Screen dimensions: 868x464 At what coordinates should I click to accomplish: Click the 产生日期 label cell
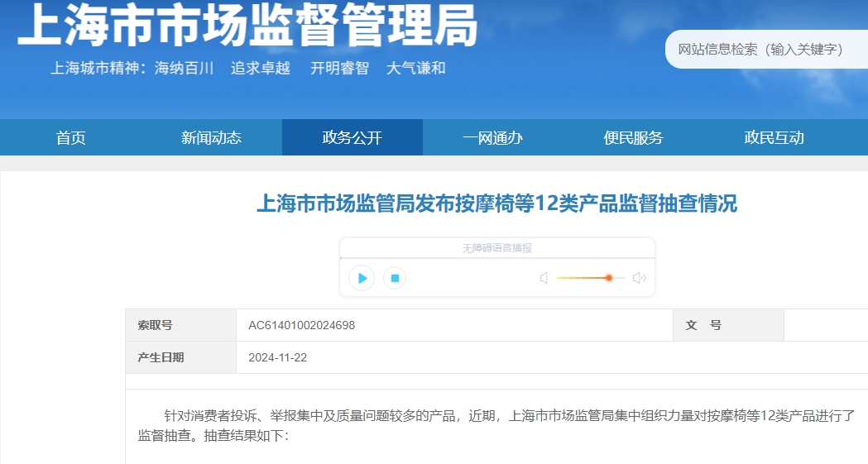tap(181, 357)
